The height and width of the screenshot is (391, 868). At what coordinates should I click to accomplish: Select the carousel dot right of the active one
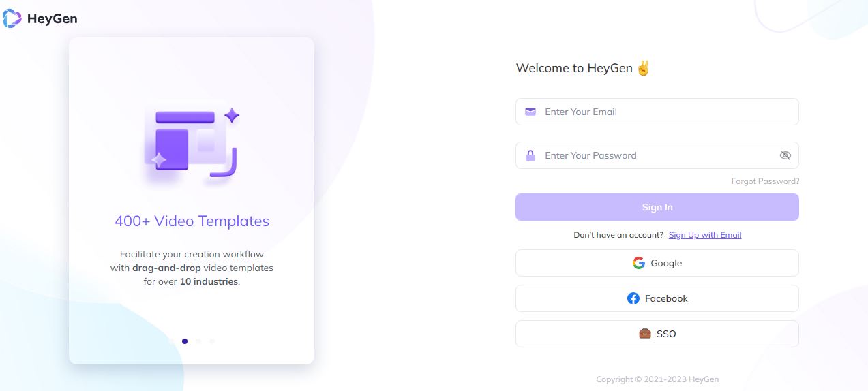point(198,341)
